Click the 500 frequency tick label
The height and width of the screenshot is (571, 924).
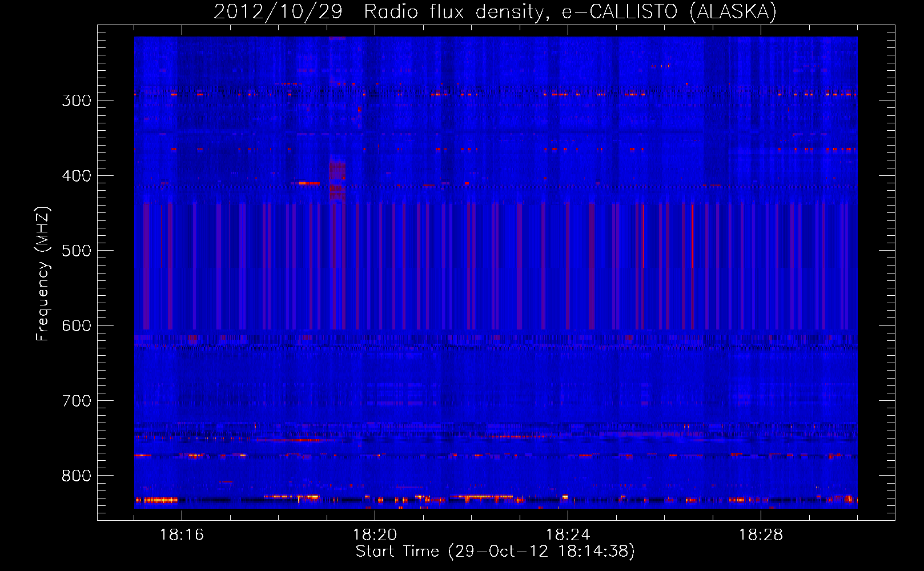(x=77, y=251)
